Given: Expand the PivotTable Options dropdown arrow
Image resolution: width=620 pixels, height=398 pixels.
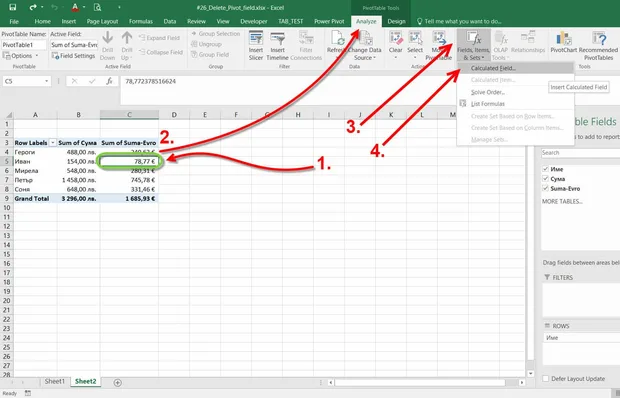Looking at the screenshot, I should (x=37, y=56).
